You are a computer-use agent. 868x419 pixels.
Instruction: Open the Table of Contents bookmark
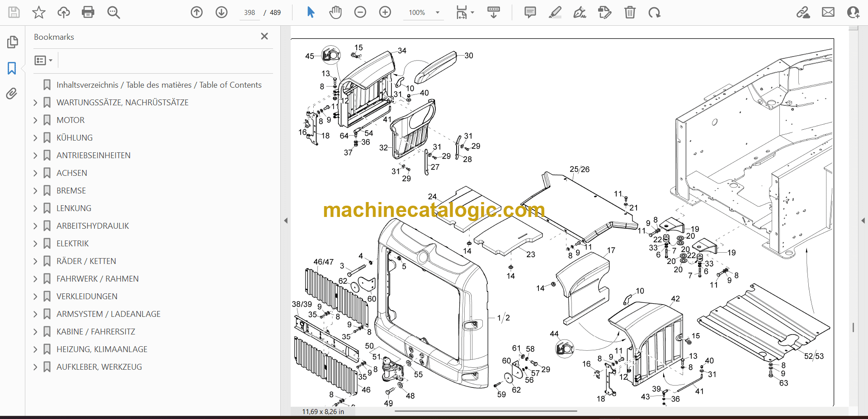[x=159, y=85]
